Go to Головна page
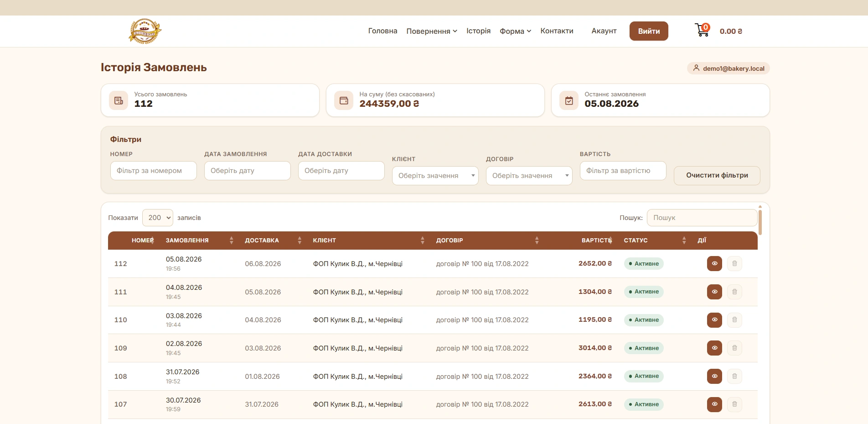This screenshot has width=868, height=424. tap(383, 31)
